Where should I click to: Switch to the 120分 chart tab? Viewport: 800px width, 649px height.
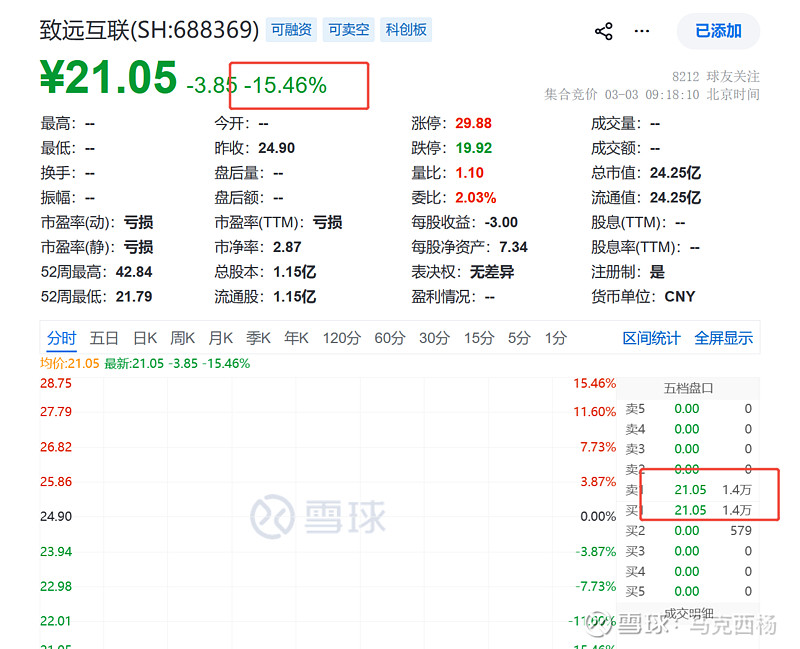pyautogui.click(x=341, y=338)
